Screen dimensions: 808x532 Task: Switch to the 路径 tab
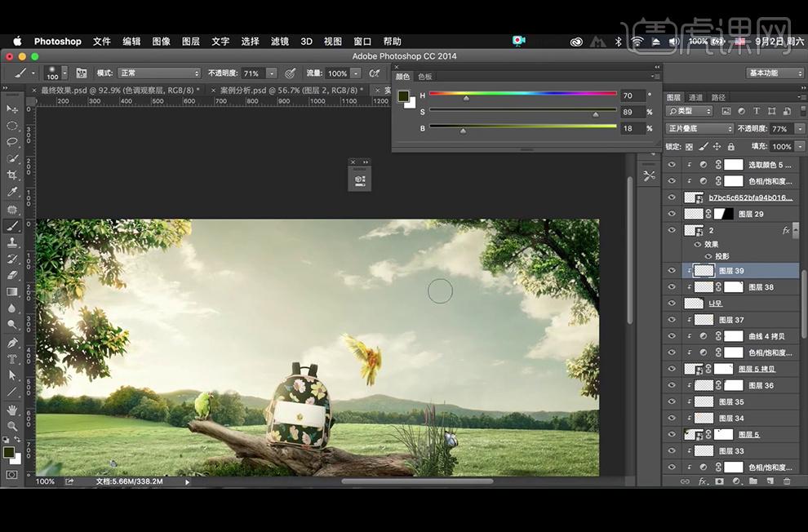click(718, 97)
